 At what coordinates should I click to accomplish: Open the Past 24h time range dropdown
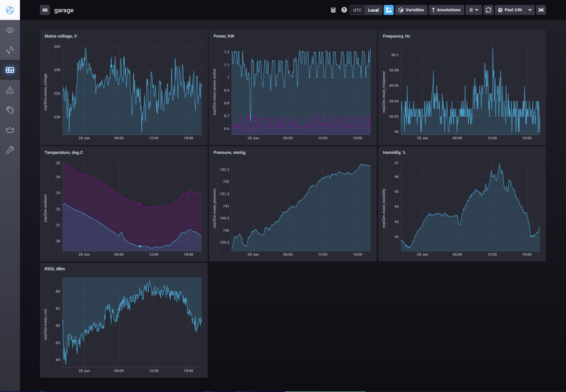click(x=515, y=10)
